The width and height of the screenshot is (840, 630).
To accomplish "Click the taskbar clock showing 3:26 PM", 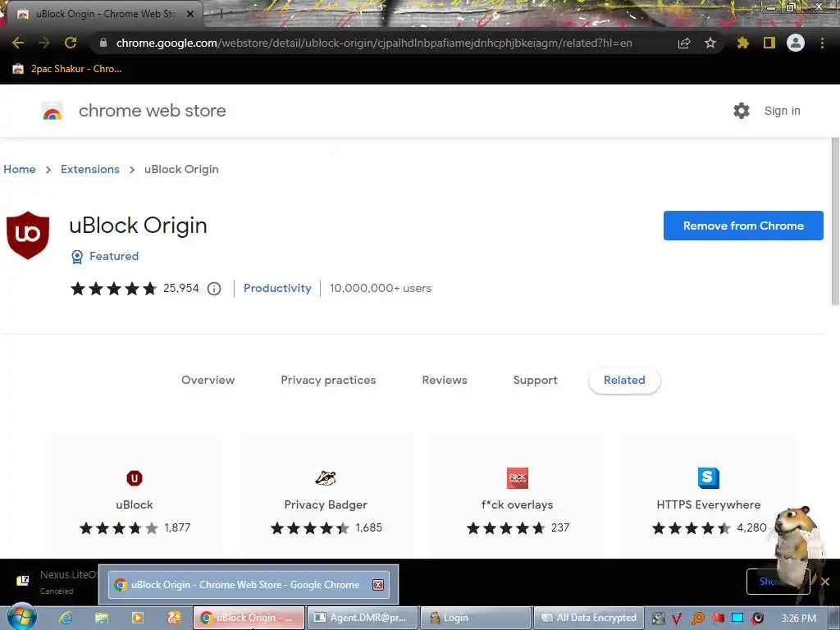I will coord(798,619).
